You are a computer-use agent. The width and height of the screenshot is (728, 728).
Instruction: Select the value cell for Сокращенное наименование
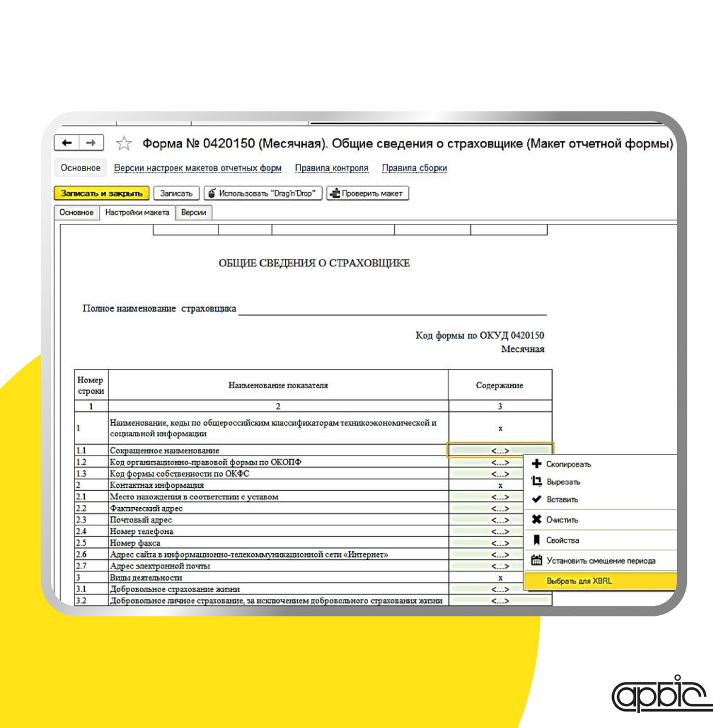coord(500,450)
